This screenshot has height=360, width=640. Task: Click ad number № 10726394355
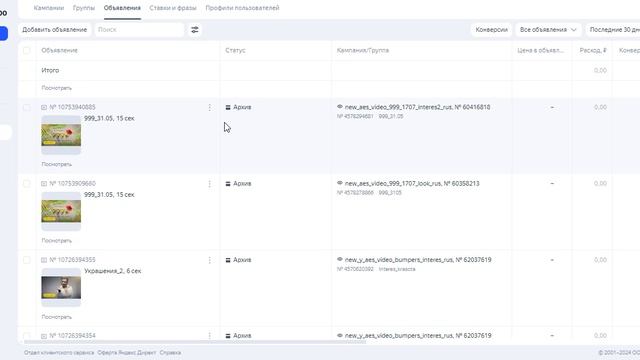point(72,260)
